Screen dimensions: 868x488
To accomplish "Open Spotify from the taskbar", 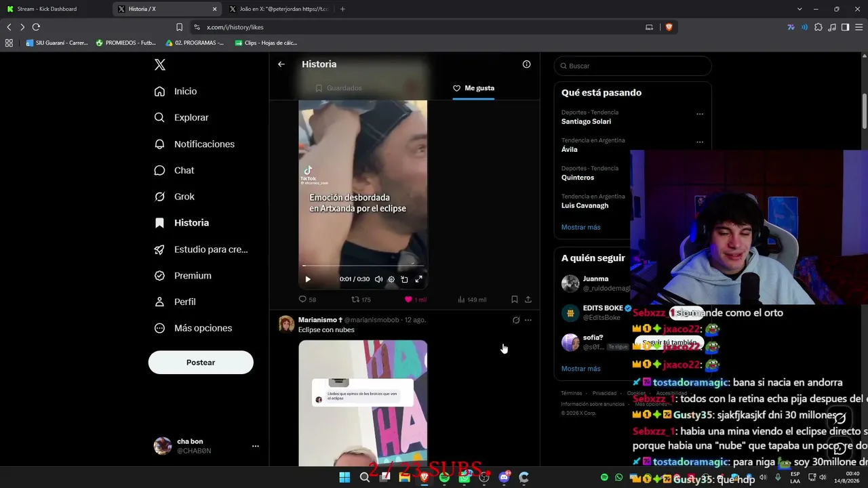I will (x=445, y=477).
